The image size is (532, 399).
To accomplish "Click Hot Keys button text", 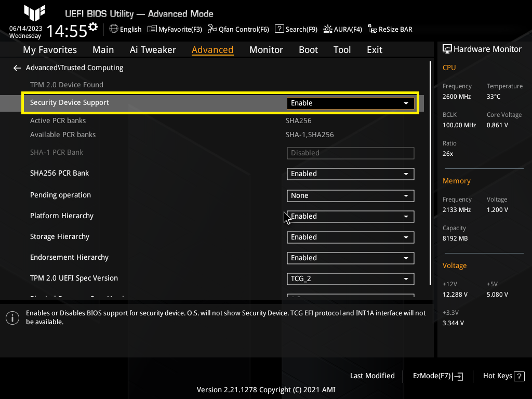I will 497,376.
